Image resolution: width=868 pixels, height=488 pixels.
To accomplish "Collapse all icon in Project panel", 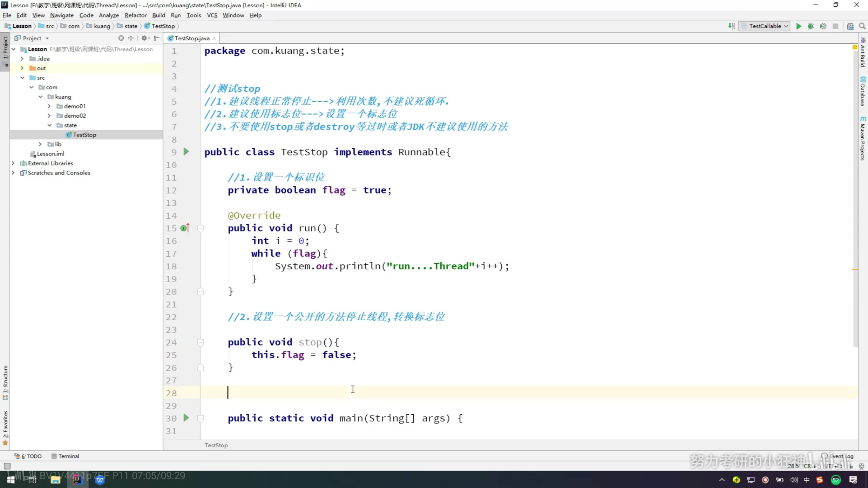I will [x=131, y=38].
